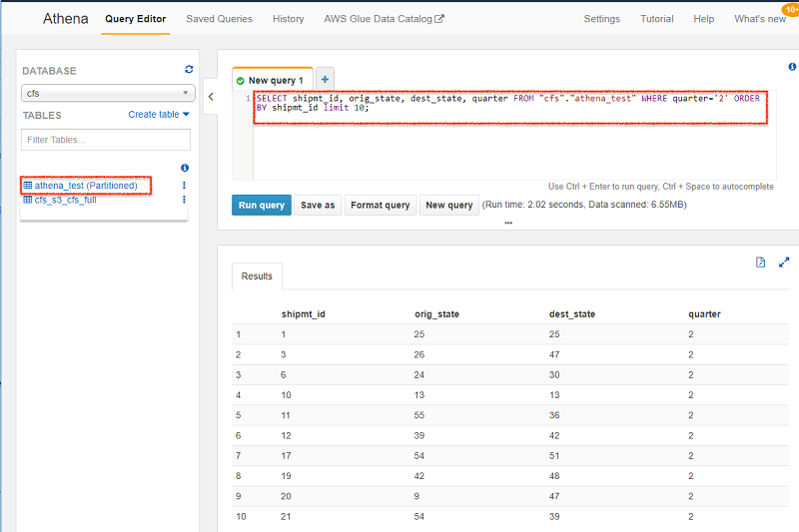
Task: Add a new query tab with plus icon
Action: tap(326, 79)
